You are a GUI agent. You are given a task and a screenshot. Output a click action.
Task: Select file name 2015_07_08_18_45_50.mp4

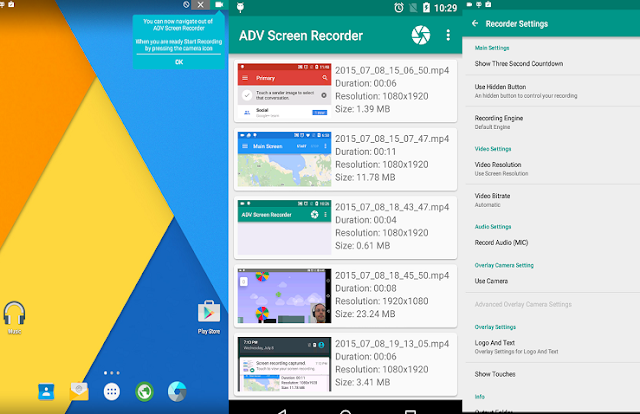[x=392, y=275]
